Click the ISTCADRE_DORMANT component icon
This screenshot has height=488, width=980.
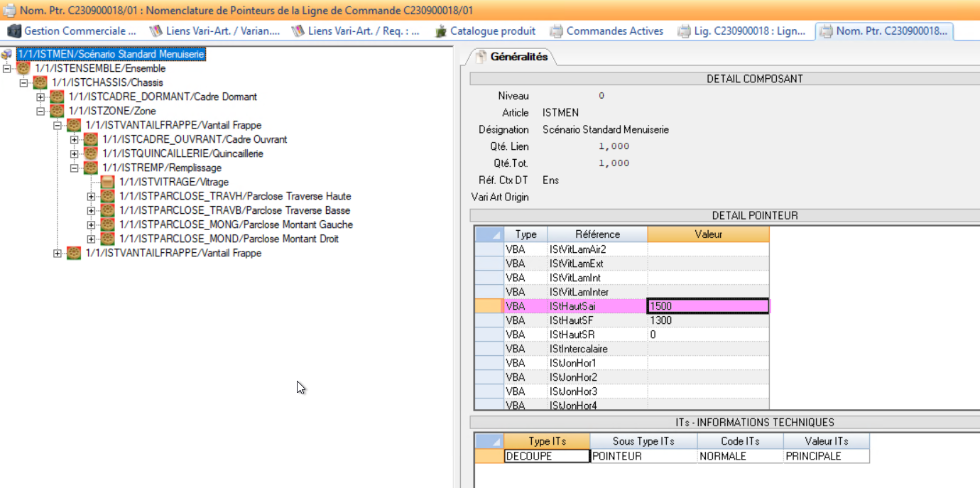pyautogui.click(x=57, y=97)
